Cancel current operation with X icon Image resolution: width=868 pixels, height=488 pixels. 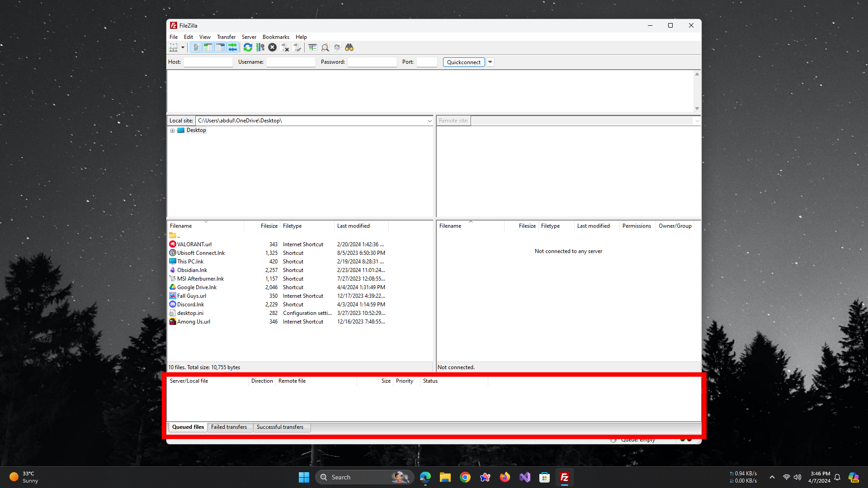tap(272, 47)
